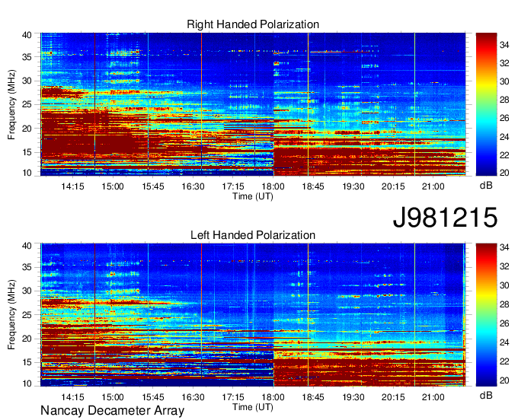Click the 16:30 tick of top plot
The width and height of the screenshot is (518, 420).
(193, 186)
